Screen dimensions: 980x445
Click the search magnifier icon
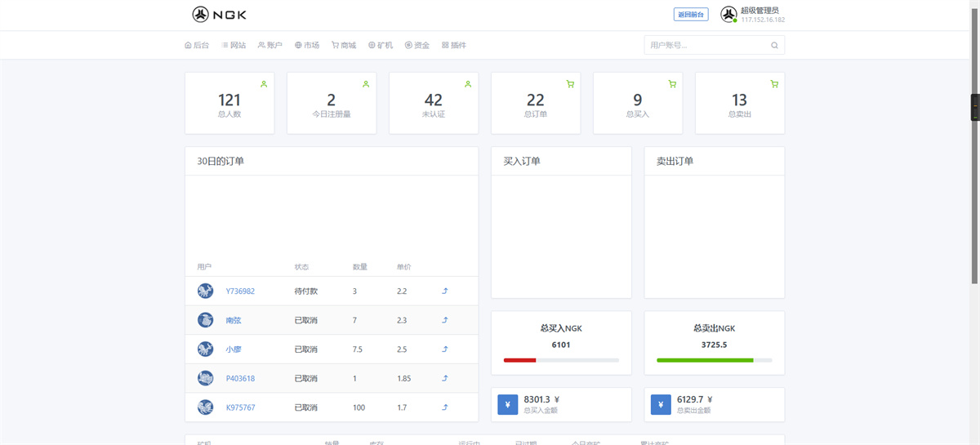774,46
